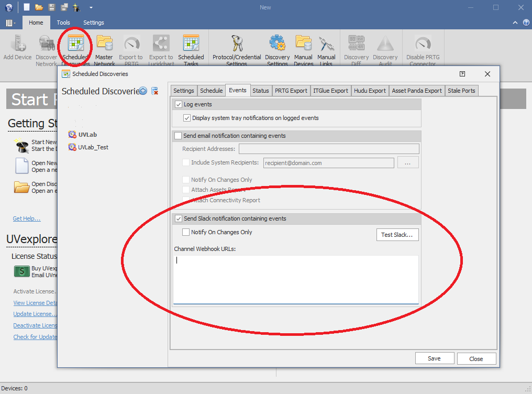532x394 pixels.
Task: Select the UVLab scheduled discovery
Action: [83, 135]
